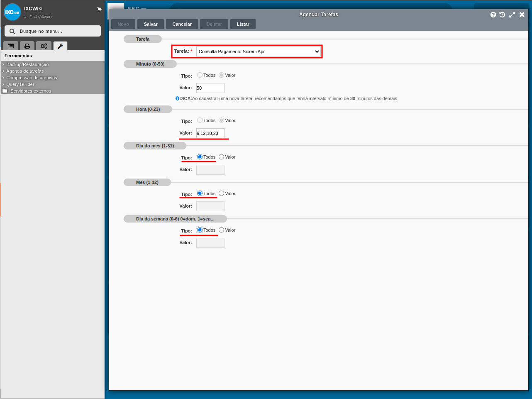Click the Tarefa section header

(x=143, y=39)
